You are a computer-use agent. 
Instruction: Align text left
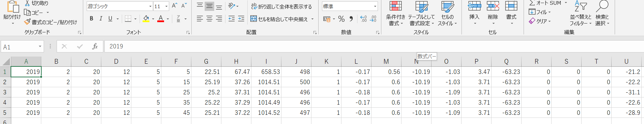point(200,19)
